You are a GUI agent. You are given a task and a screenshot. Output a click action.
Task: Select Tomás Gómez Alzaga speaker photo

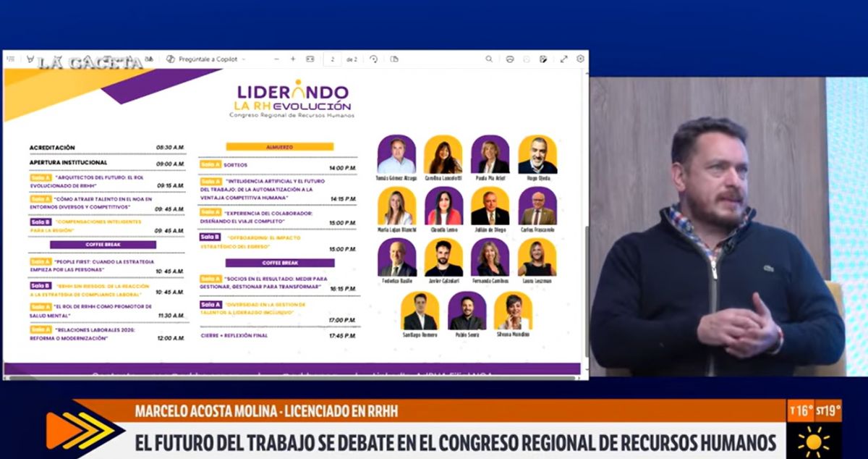[396, 154]
